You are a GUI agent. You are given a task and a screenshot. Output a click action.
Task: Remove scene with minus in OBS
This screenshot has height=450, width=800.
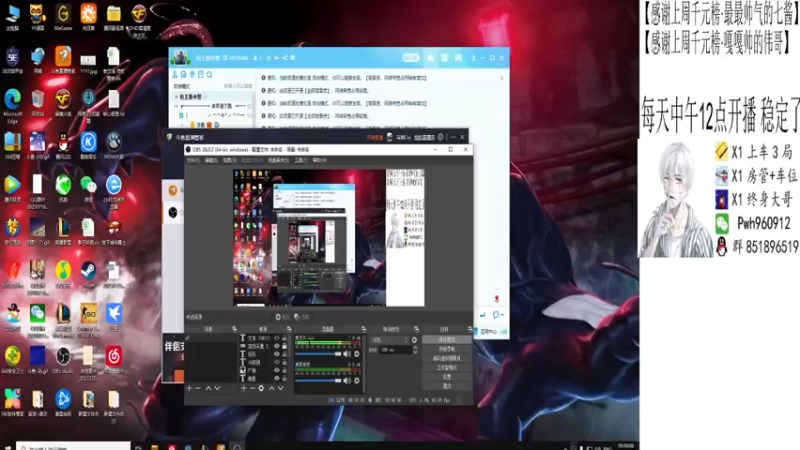(198, 388)
